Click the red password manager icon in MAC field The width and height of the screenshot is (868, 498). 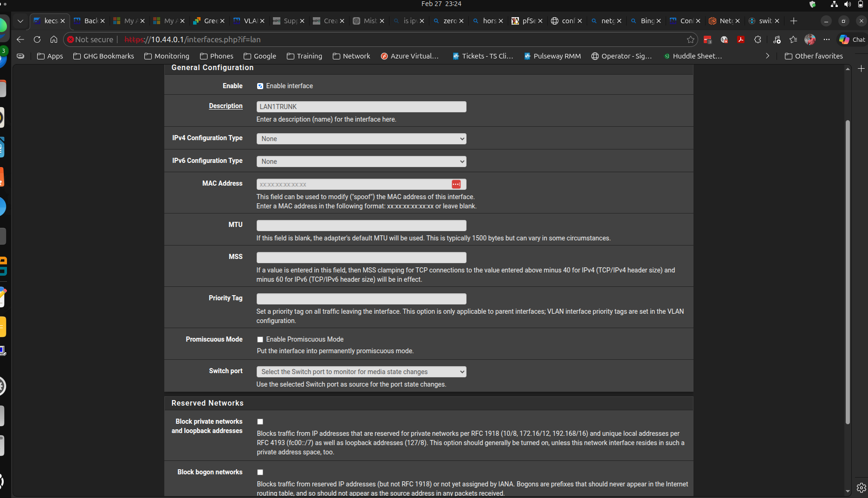click(456, 184)
